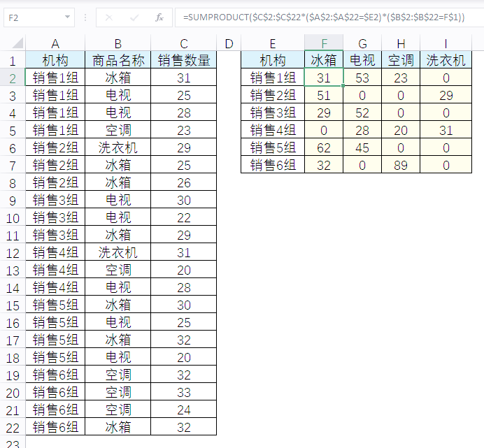Click cell C13 showing 20
The image size is (484, 448).
(x=184, y=270)
